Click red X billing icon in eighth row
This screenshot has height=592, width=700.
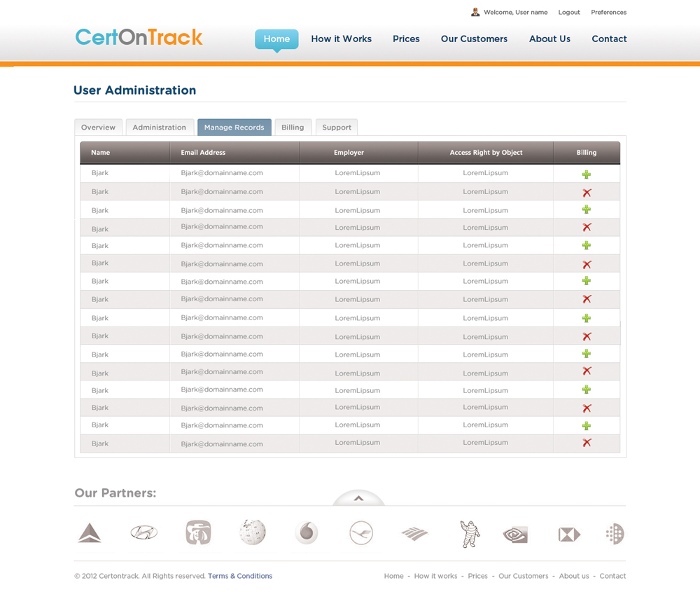587,299
